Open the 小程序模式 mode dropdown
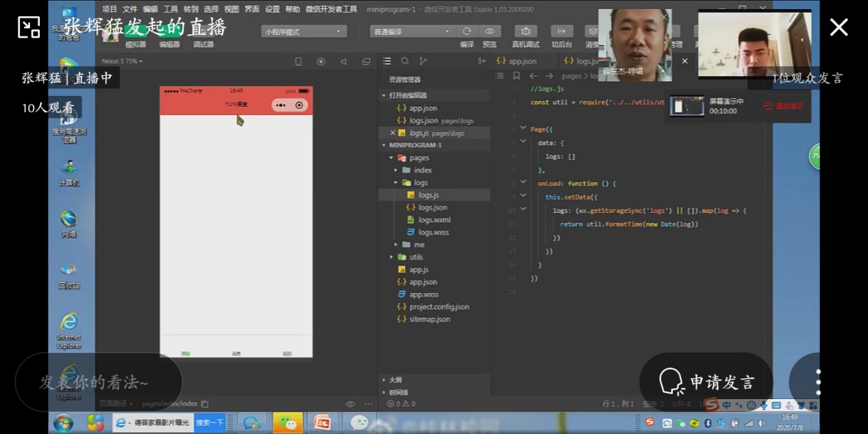 point(304,31)
